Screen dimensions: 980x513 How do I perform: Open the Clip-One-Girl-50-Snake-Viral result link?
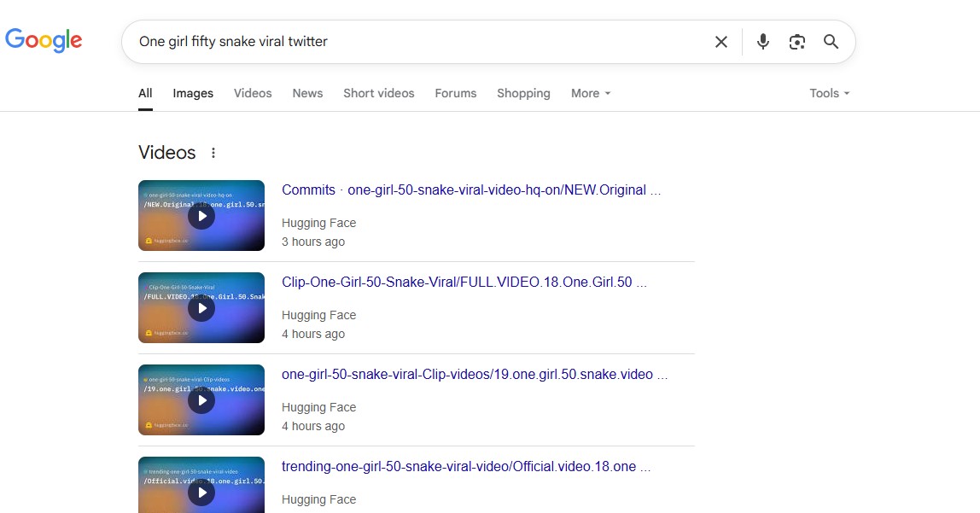click(x=464, y=283)
